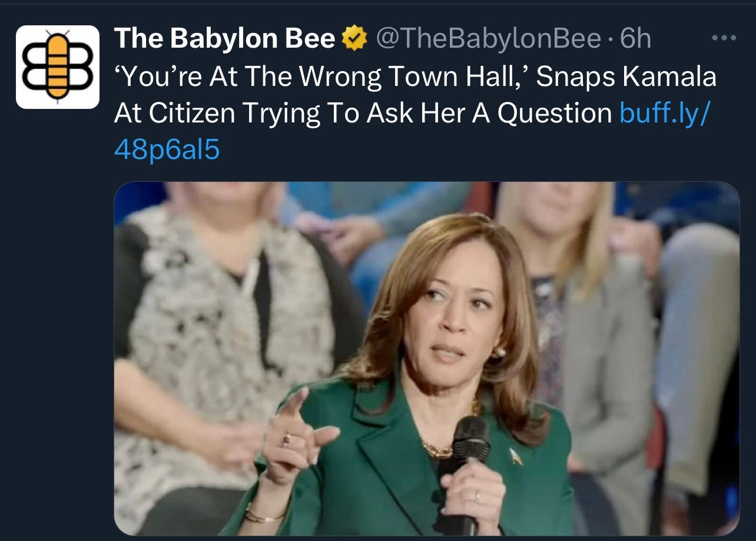
Task: Open The Babylon Bee display name
Action: coord(224,39)
